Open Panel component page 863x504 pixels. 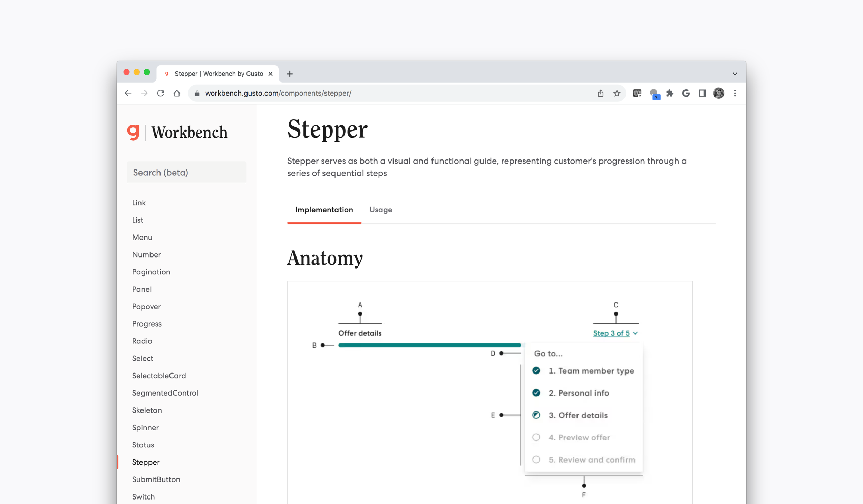coord(142,289)
